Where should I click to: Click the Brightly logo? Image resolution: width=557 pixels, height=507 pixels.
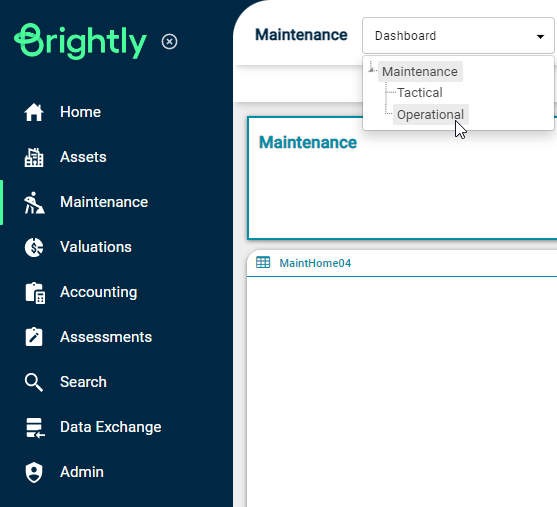[x=80, y=41]
